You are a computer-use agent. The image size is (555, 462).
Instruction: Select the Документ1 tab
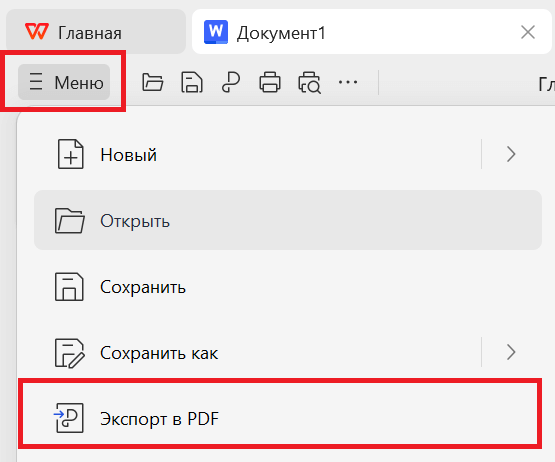[x=372, y=32]
